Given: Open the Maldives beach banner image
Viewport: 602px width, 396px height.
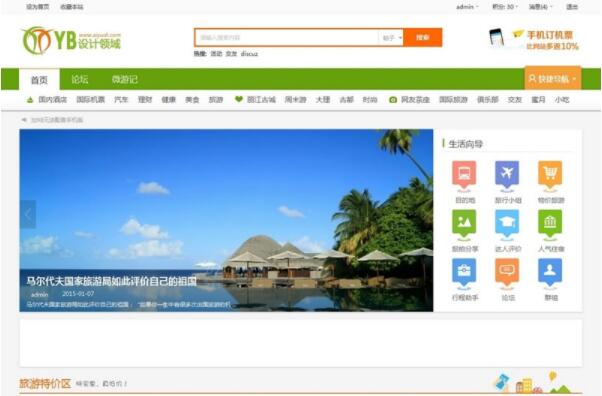Looking at the screenshot, I should coord(226,220).
